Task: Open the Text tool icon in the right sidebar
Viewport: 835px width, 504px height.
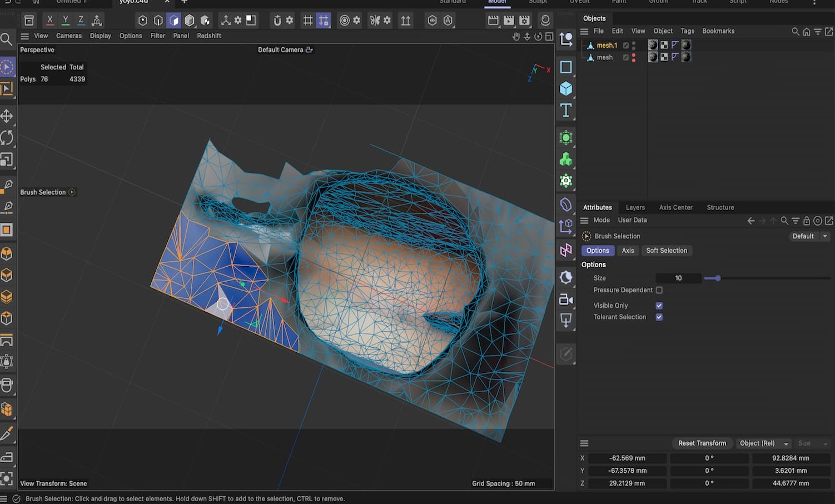Action: tap(565, 110)
